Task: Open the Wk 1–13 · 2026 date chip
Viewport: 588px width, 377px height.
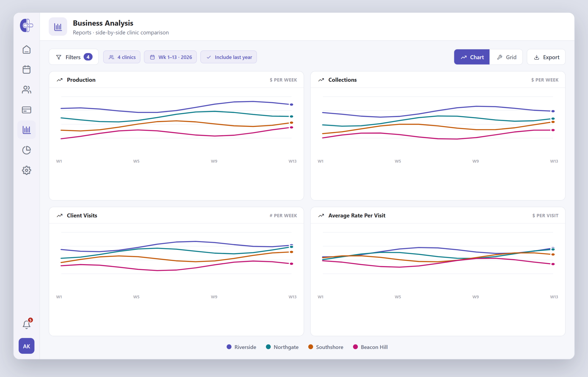Action: [170, 57]
